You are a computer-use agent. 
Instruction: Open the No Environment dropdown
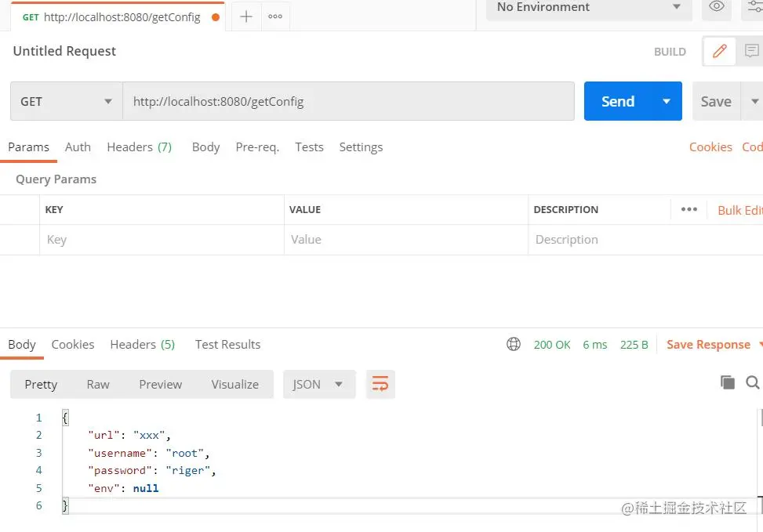coord(589,7)
